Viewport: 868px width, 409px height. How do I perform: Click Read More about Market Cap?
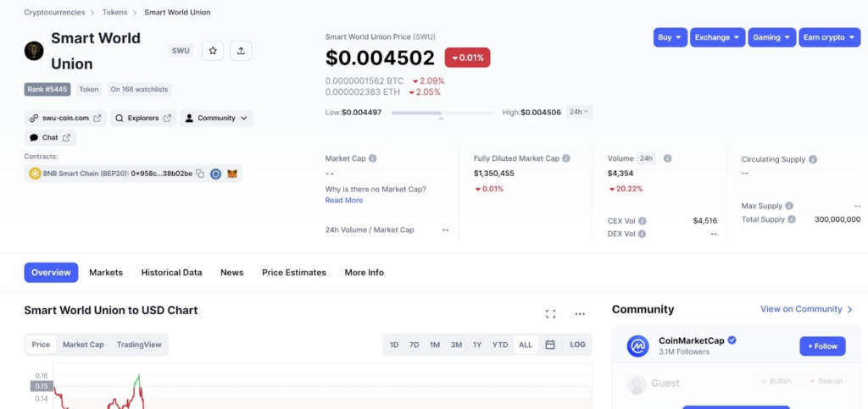344,200
